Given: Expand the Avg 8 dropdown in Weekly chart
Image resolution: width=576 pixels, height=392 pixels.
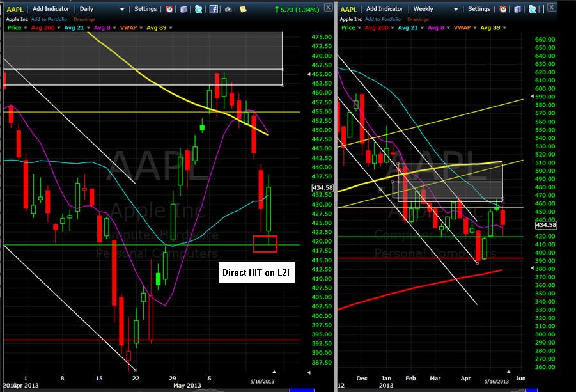Looking at the screenshot, I should click(448, 28).
